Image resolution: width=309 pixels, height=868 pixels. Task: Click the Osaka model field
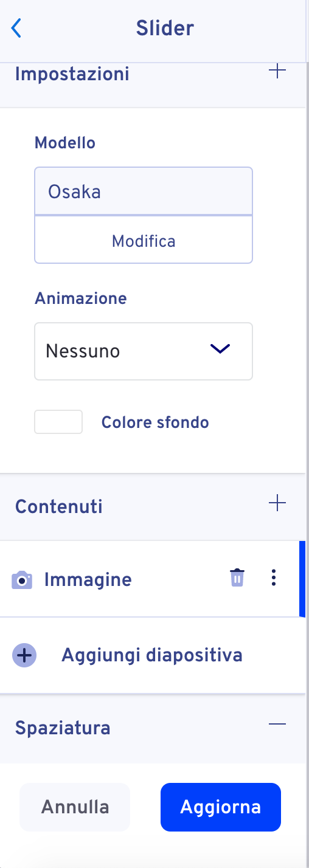pyautogui.click(x=144, y=191)
